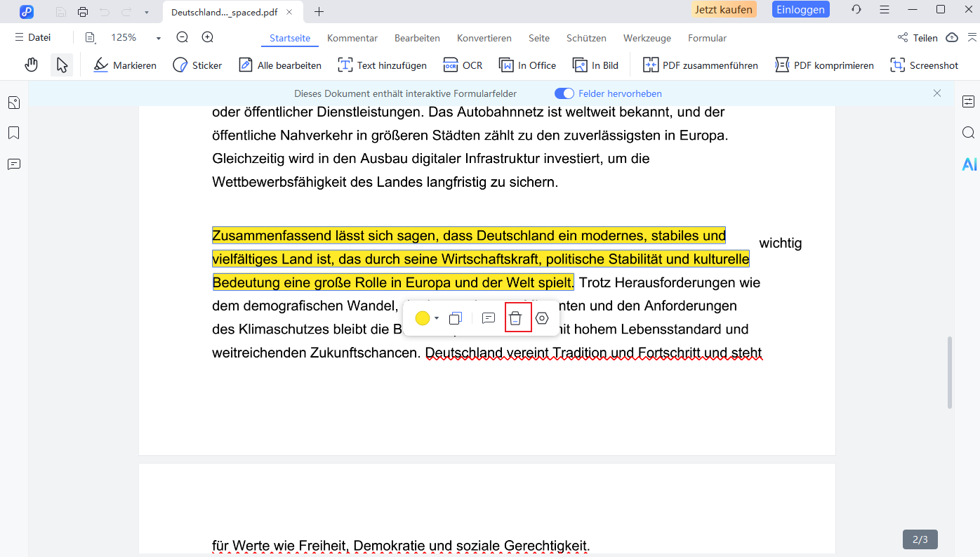
Task: Select the Hand tool
Action: (x=31, y=65)
